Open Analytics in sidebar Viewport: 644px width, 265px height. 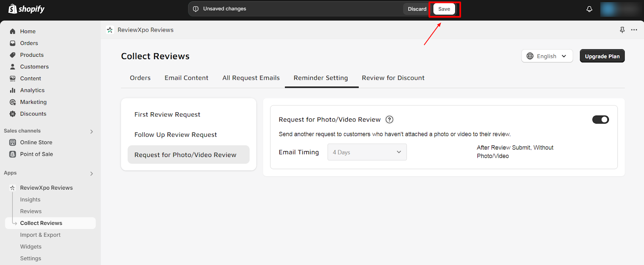tap(32, 90)
